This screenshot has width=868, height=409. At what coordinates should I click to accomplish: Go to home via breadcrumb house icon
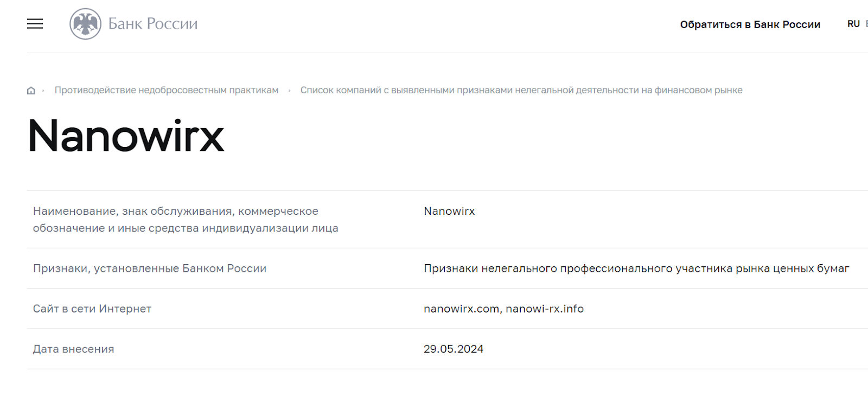pos(31,91)
